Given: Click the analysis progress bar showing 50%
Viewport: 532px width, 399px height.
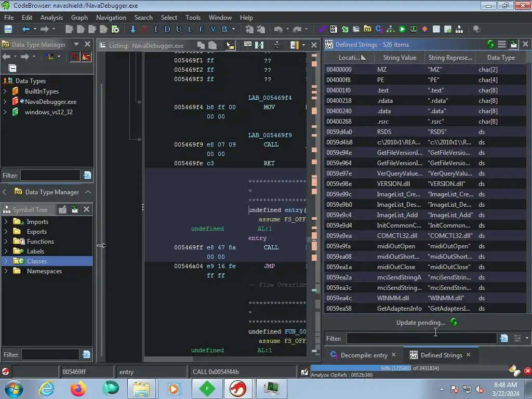Looking at the screenshot, I should pos(409,368).
